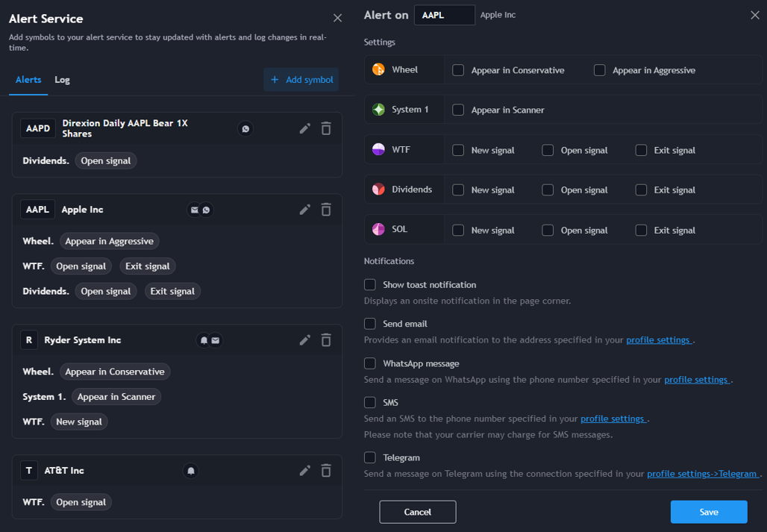Click WhatsApp icon on AAPD row
767x532 pixels.
coord(245,128)
